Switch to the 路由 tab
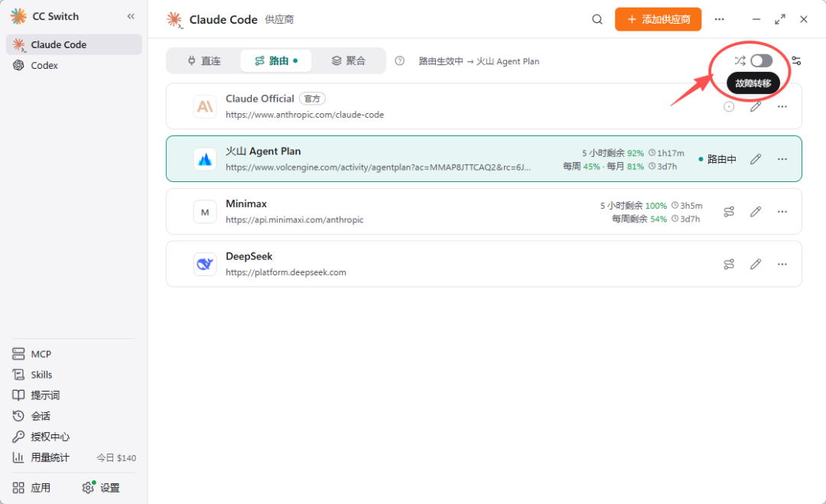The width and height of the screenshot is (826, 504). pyautogui.click(x=276, y=61)
